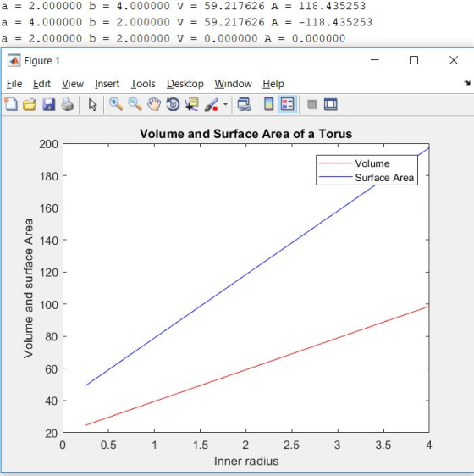
Task: Click the red Volume line in plot
Action: [x=258, y=366]
